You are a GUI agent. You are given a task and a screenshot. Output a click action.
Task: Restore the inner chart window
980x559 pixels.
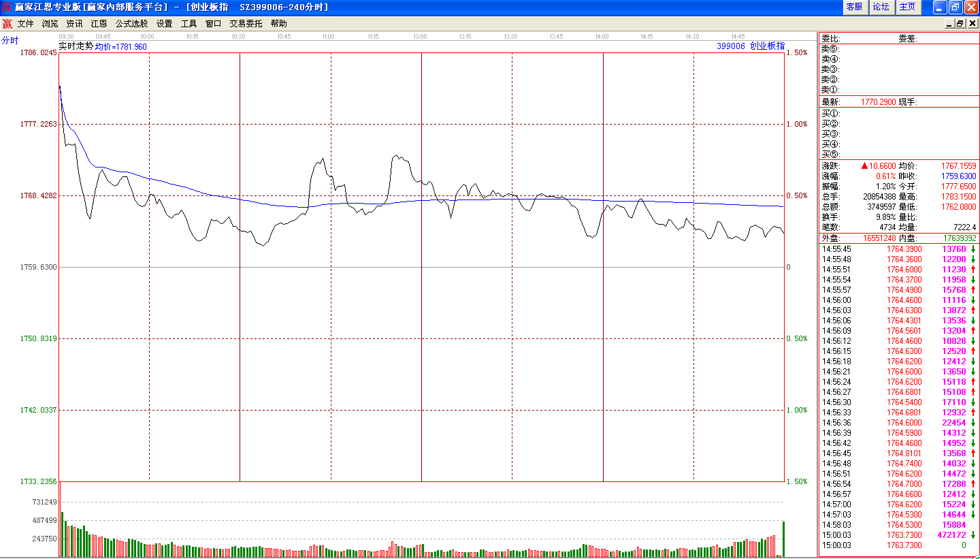pyautogui.click(x=960, y=23)
